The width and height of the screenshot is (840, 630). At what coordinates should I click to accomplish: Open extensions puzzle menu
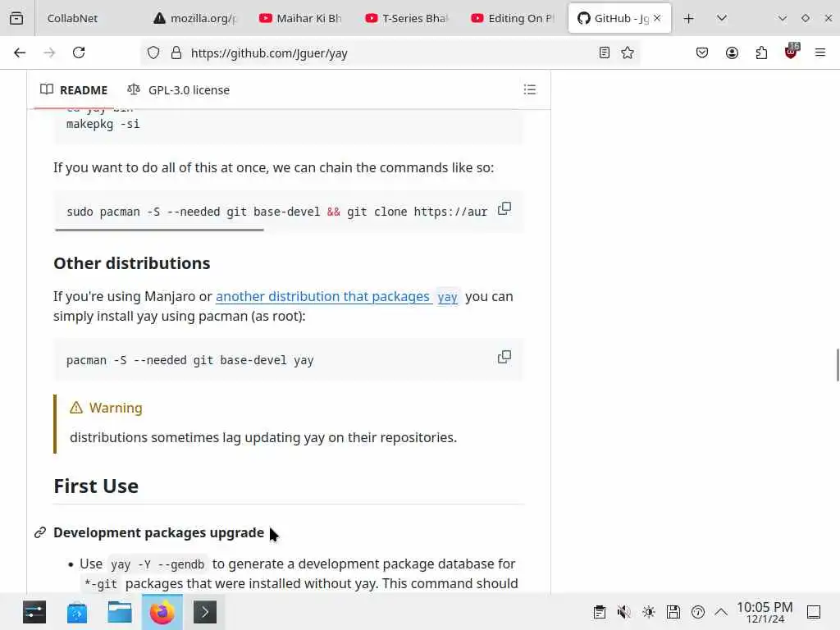pyautogui.click(x=761, y=52)
